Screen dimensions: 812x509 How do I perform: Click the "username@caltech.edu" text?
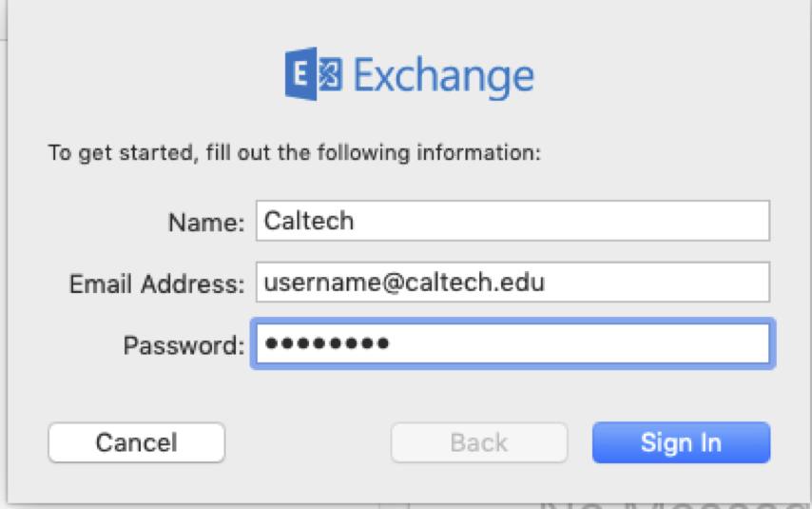point(404,283)
